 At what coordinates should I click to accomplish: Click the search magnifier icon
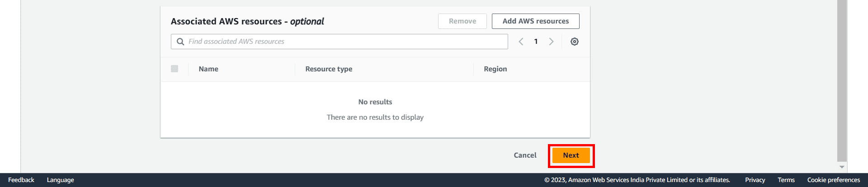180,42
